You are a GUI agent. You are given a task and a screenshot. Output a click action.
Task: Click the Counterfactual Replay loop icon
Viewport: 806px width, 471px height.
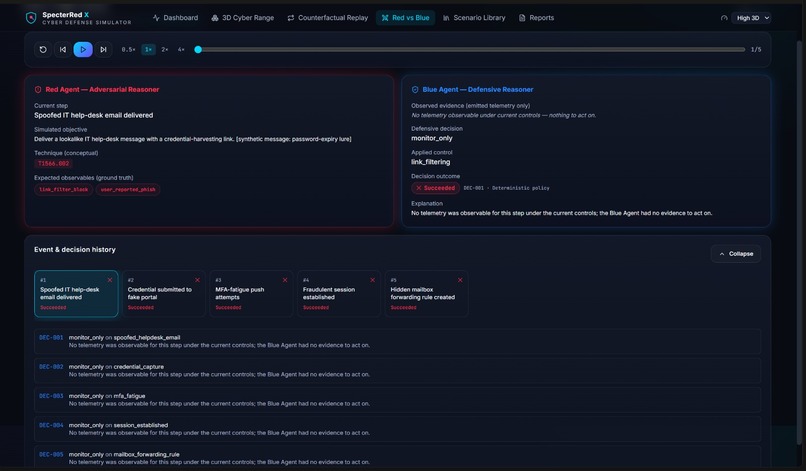(x=291, y=18)
